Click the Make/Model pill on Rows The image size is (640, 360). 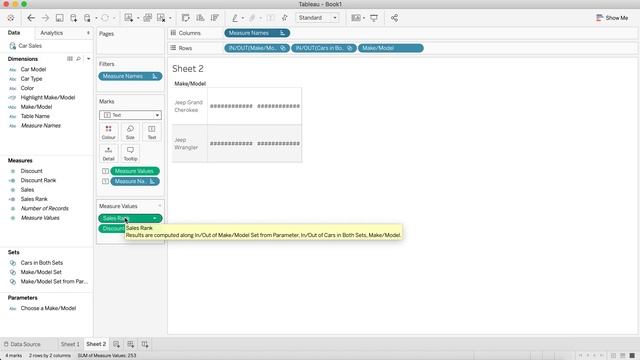pos(391,48)
